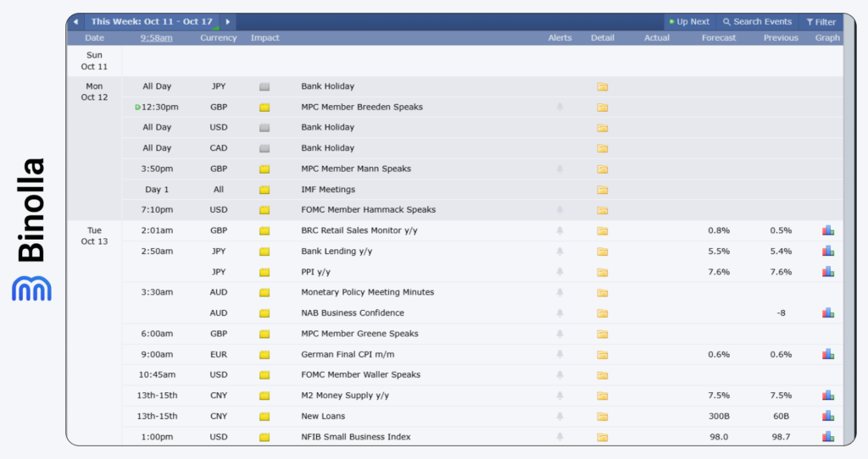This screenshot has width=868, height=459.
Task: Click the 300B forecast value for New Loans
Action: [719, 416]
